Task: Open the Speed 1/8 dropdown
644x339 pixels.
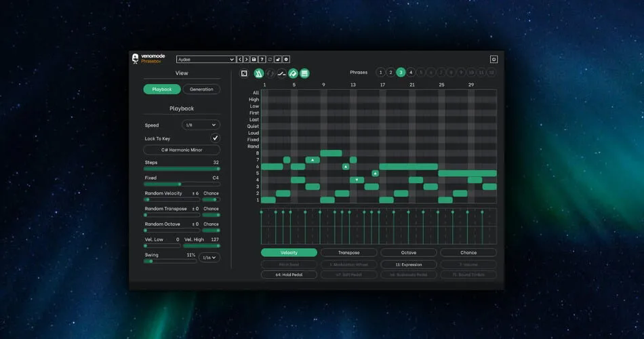Action: 201,125
